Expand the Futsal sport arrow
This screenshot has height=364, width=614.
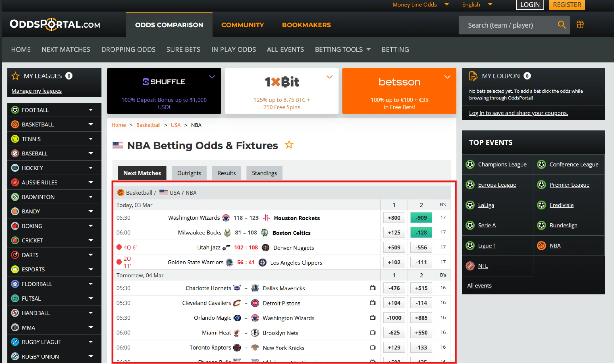point(91,298)
